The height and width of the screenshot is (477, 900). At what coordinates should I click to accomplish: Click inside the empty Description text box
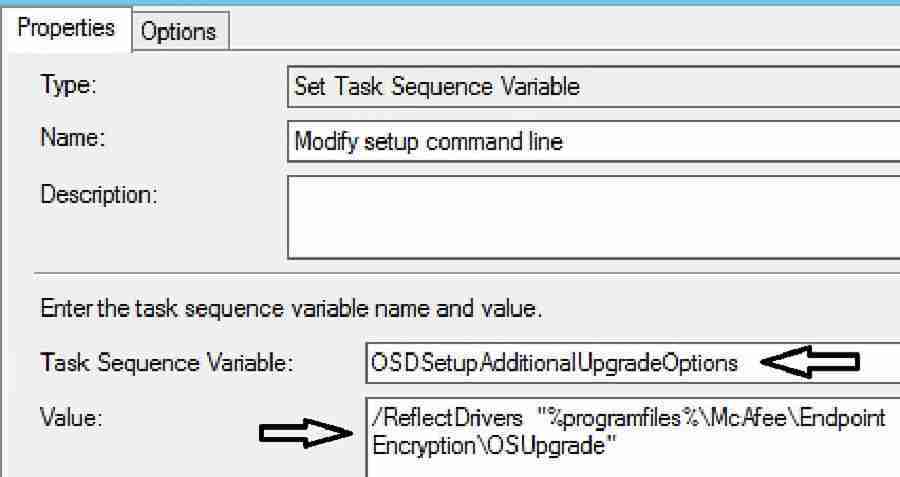pos(592,217)
